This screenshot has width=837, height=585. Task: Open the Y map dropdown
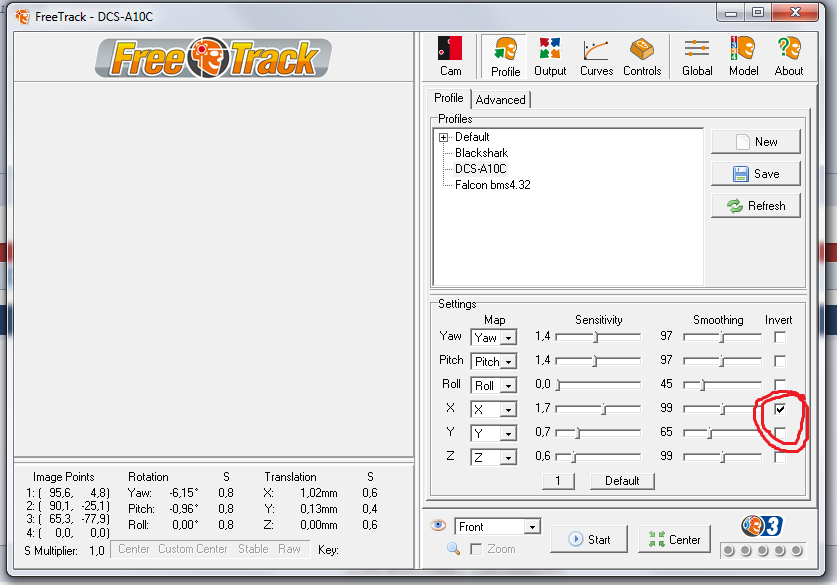click(x=509, y=433)
